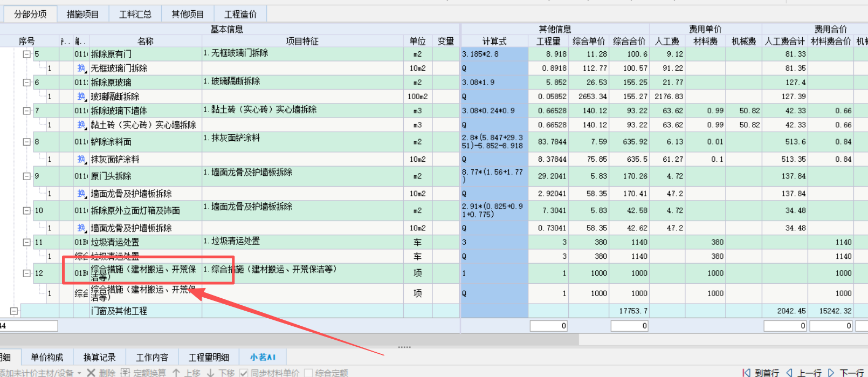The image size is (868, 377).
Task: Collapse row 5 拆除原有门
Action: tap(26, 54)
